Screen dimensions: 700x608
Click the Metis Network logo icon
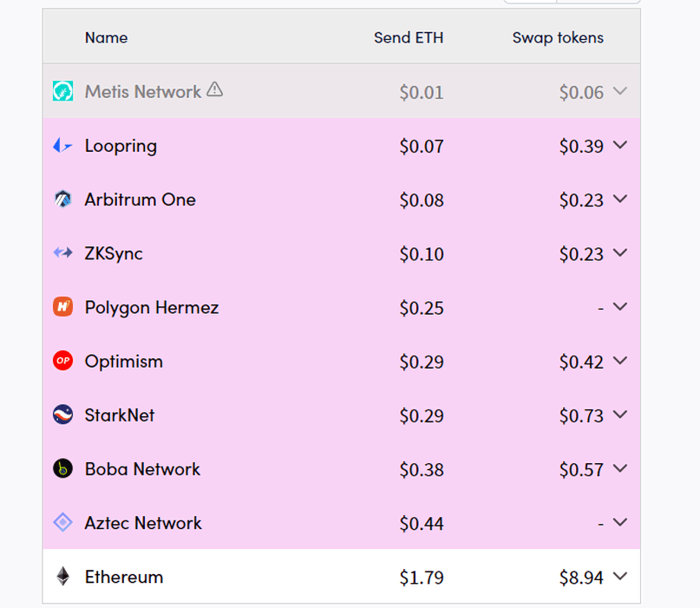pos(63,91)
